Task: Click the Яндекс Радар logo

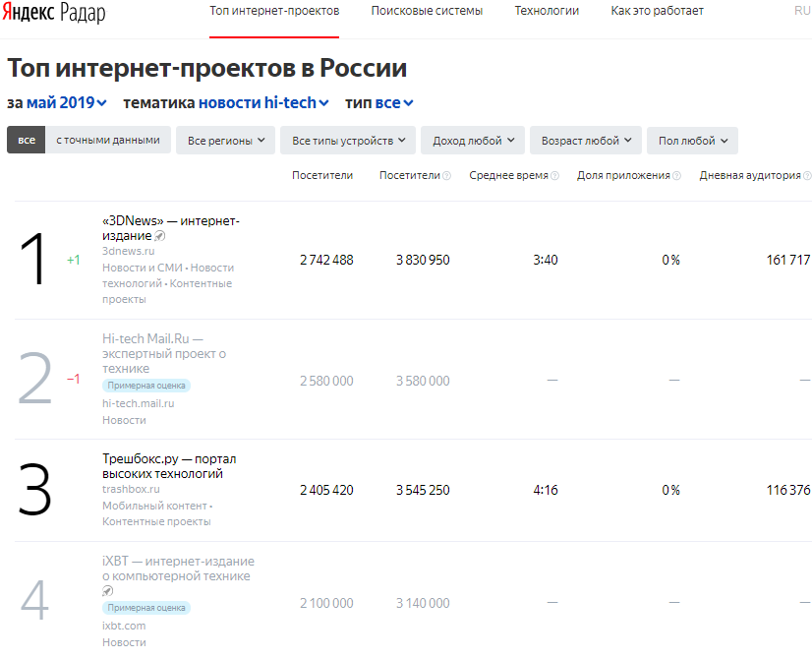Action: point(54,12)
